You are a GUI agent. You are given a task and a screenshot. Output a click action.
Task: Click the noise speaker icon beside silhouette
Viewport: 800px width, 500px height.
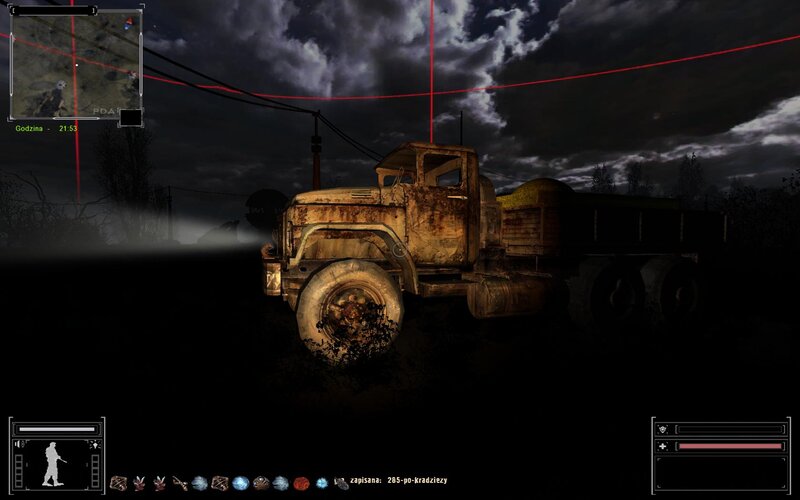click(17, 444)
